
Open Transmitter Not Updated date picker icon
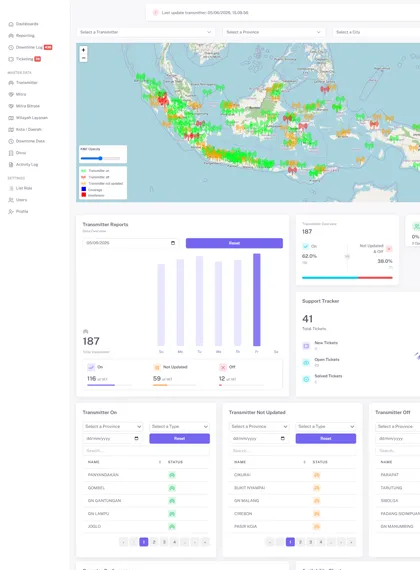(283, 438)
